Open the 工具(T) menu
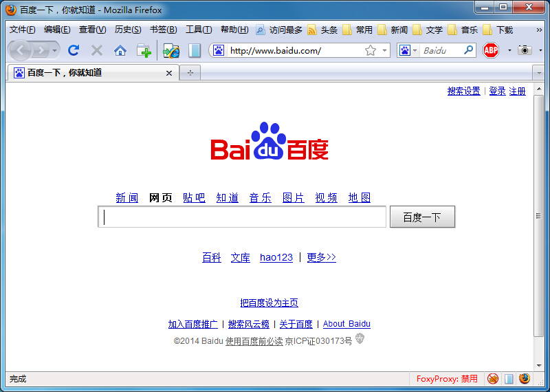This screenshot has width=550, height=392. (x=199, y=30)
